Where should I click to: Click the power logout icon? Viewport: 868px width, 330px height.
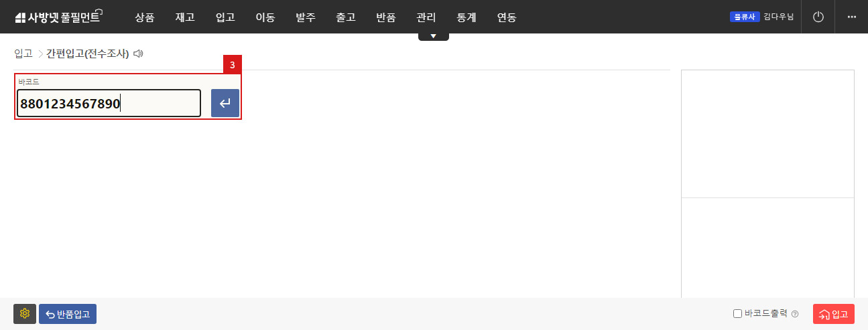click(x=818, y=17)
